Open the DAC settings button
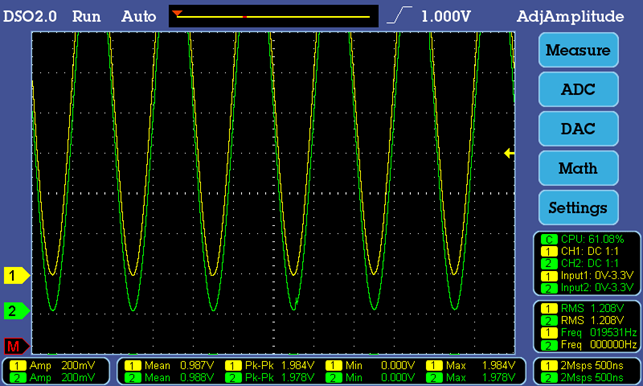643x386 pixels. point(578,129)
